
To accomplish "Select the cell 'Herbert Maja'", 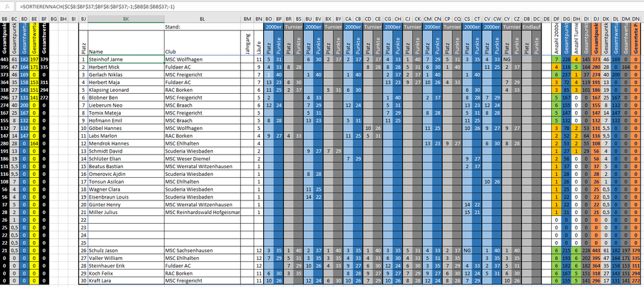I will 126,82.
